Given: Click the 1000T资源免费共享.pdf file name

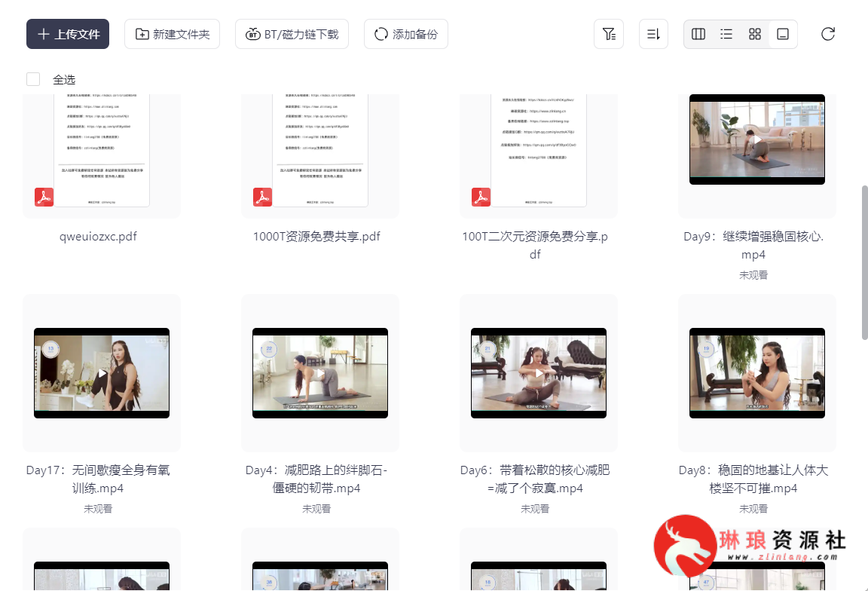Looking at the screenshot, I should click(x=316, y=237).
